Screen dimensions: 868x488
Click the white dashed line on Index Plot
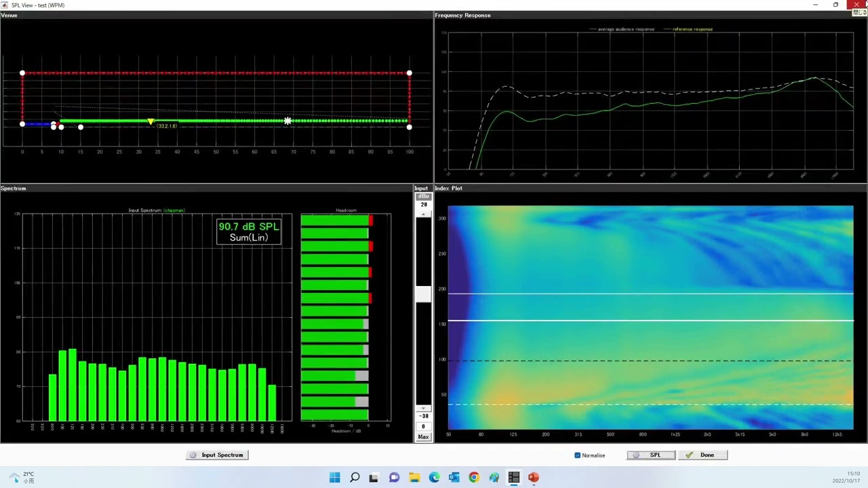tap(650, 405)
